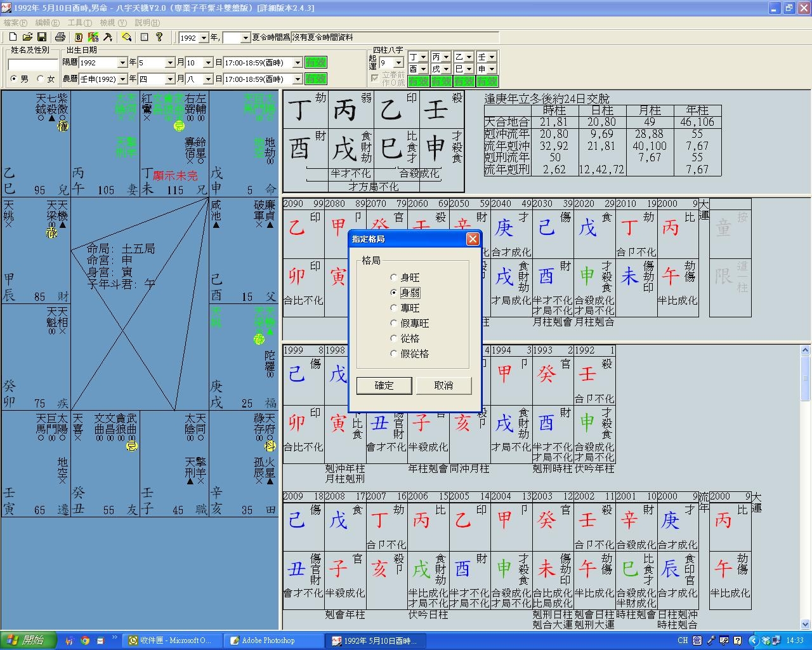Close the 指定格局 dialog with X
The width and height of the screenshot is (812, 650).
click(473, 239)
